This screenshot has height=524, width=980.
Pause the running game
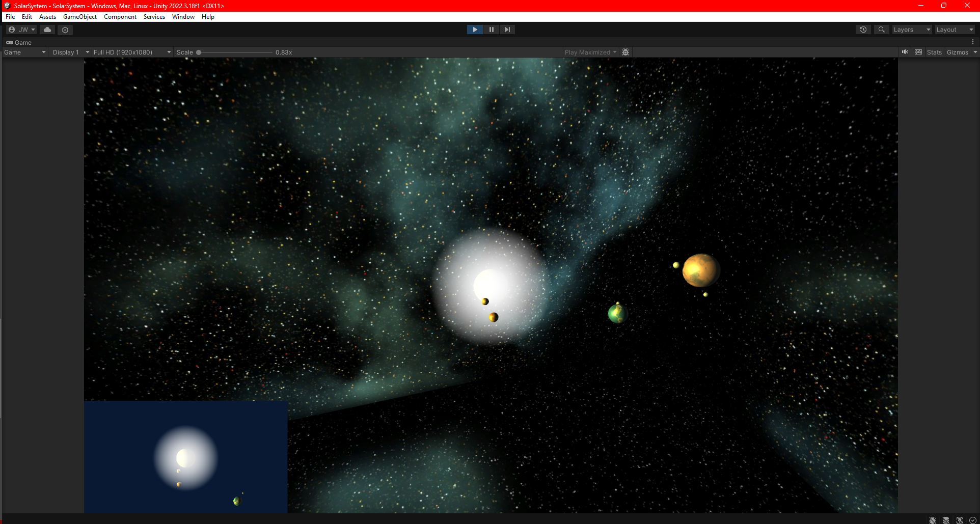(x=491, y=30)
